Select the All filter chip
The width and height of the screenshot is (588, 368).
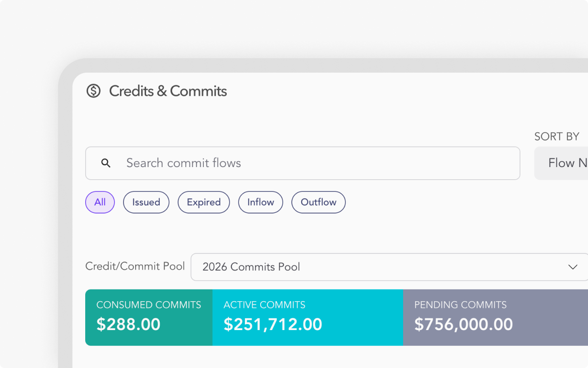click(x=100, y=202)
